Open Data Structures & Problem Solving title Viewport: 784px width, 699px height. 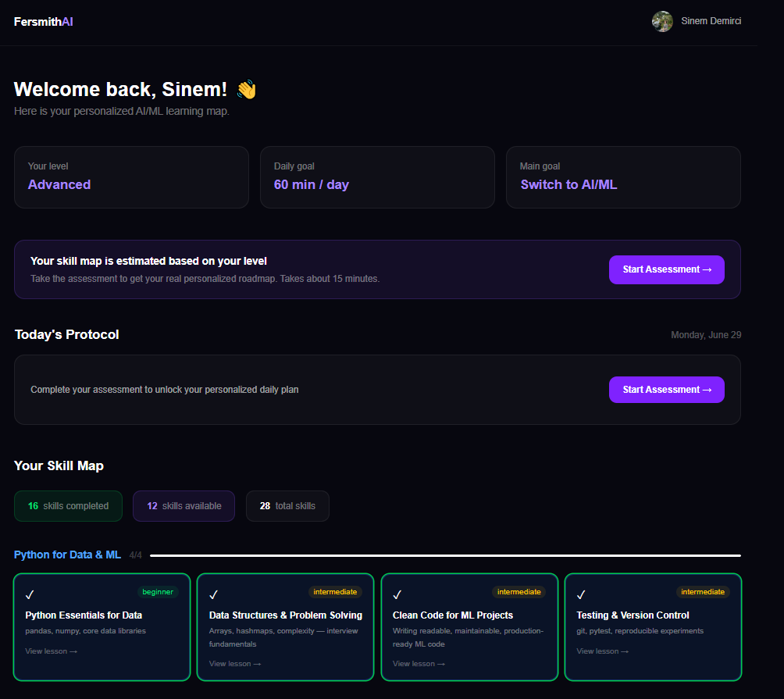pos(286,615)
